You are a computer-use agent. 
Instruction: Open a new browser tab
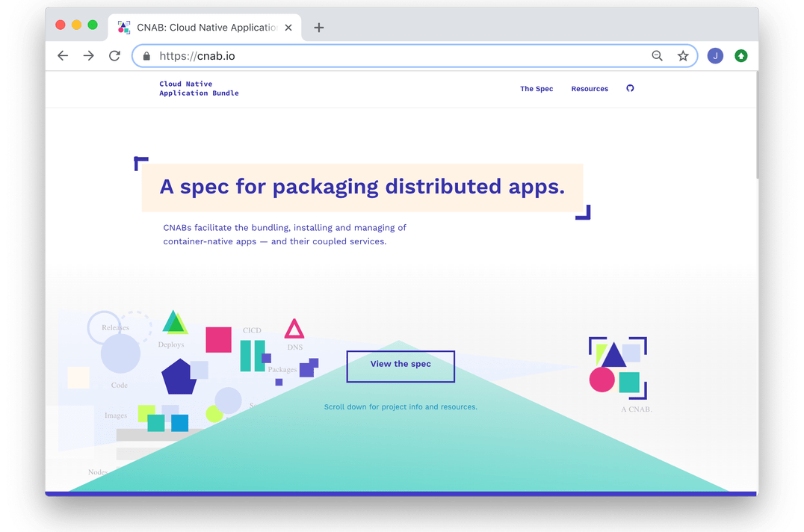coord(319,28)
